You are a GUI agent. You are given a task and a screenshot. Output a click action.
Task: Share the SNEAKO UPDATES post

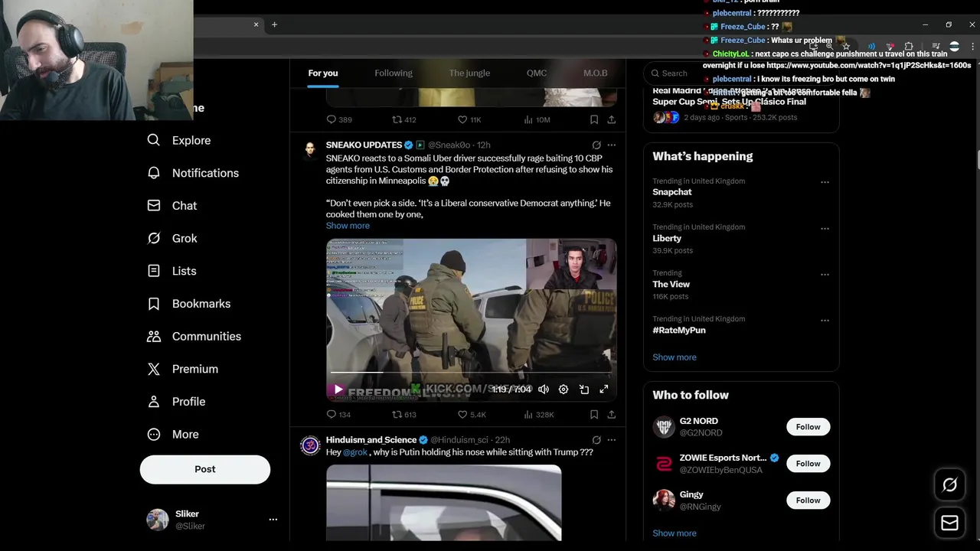click(x=611, y=414)
